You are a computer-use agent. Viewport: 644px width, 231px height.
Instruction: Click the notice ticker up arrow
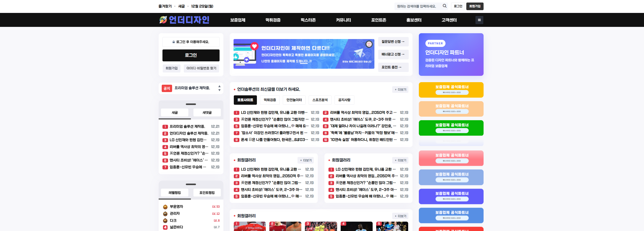[219, 86]
